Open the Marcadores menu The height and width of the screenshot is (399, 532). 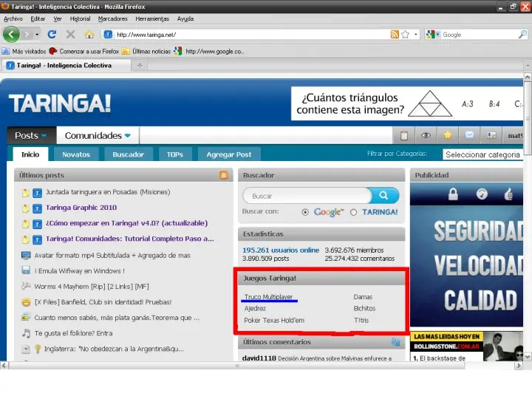112,18
